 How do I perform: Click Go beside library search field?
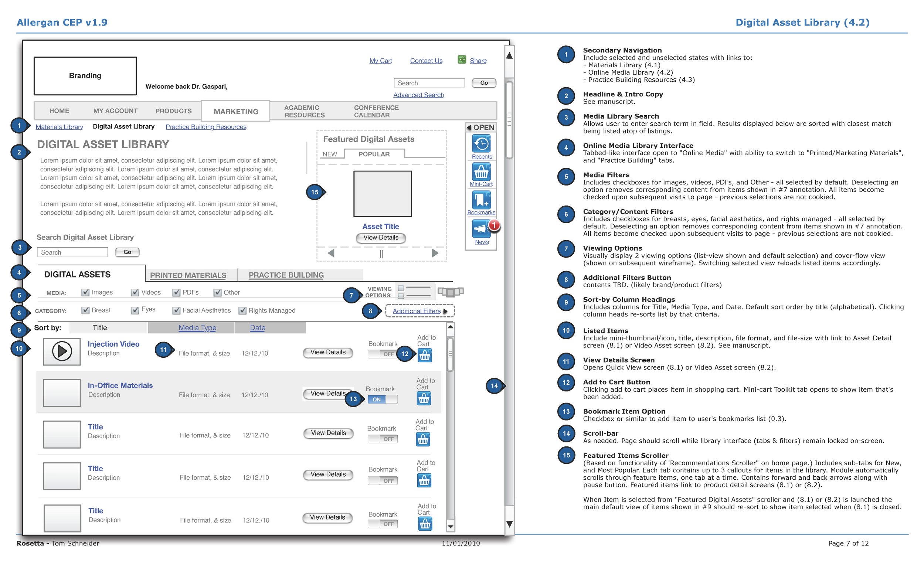point(127,252)
